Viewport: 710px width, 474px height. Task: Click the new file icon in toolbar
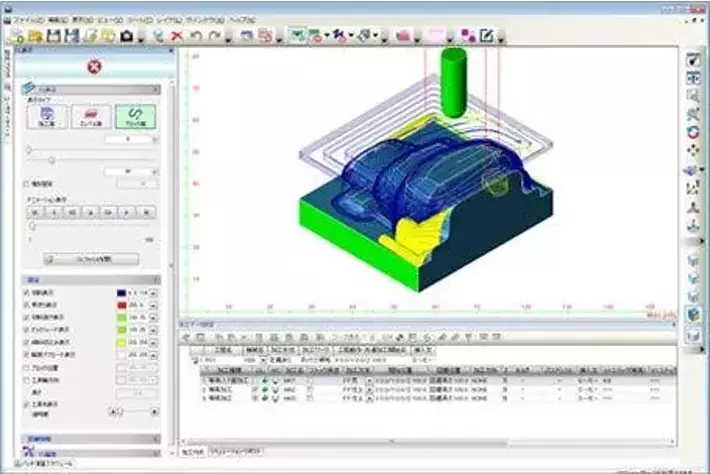point(14,36)
